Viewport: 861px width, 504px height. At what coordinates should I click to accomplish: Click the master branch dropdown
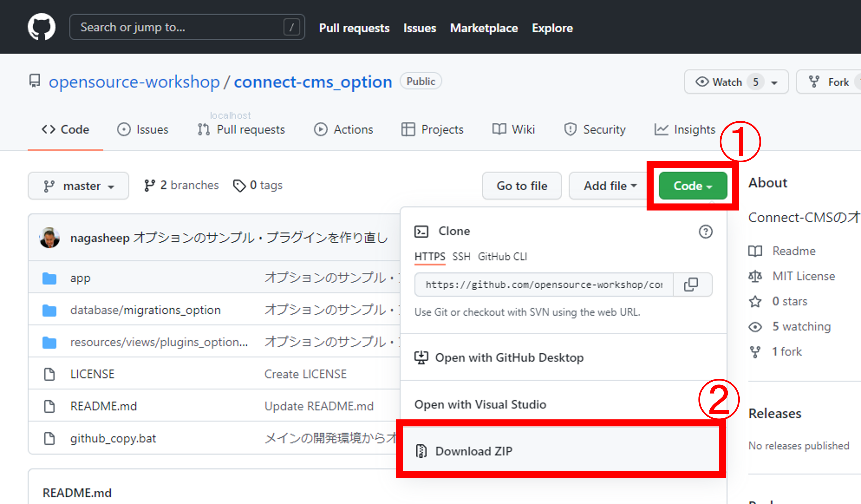pyautogui.click(x=79, y=185)
